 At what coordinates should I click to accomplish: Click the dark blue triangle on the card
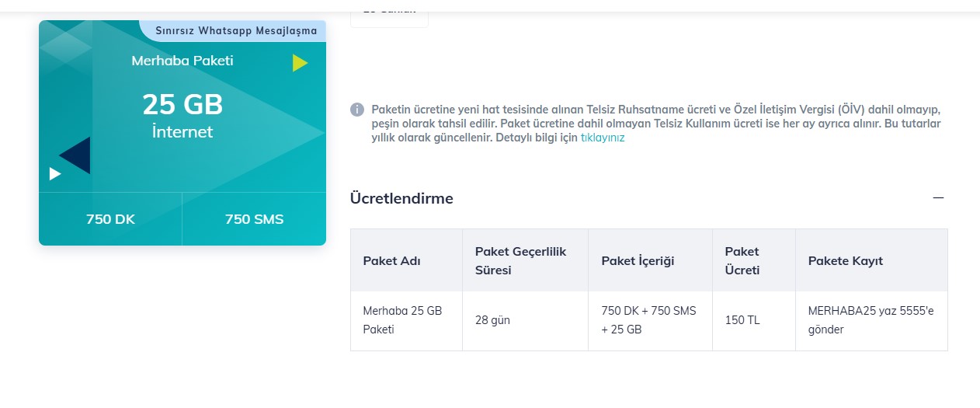75,155
